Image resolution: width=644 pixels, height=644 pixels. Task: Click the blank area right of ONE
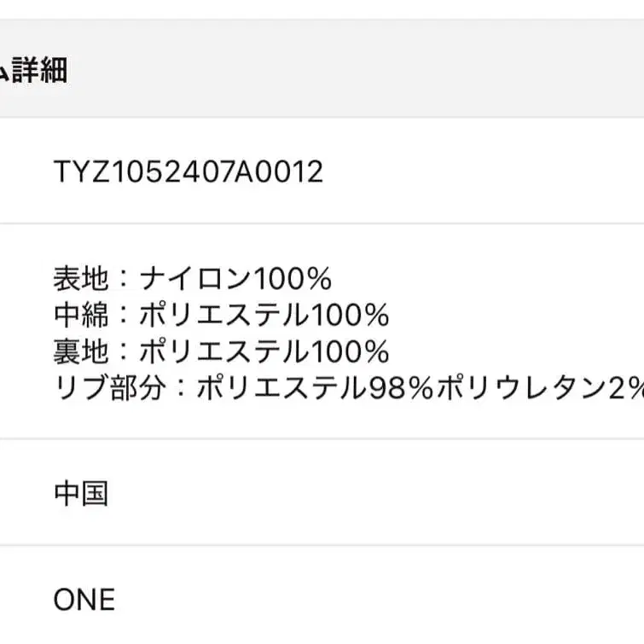point(384,600)
